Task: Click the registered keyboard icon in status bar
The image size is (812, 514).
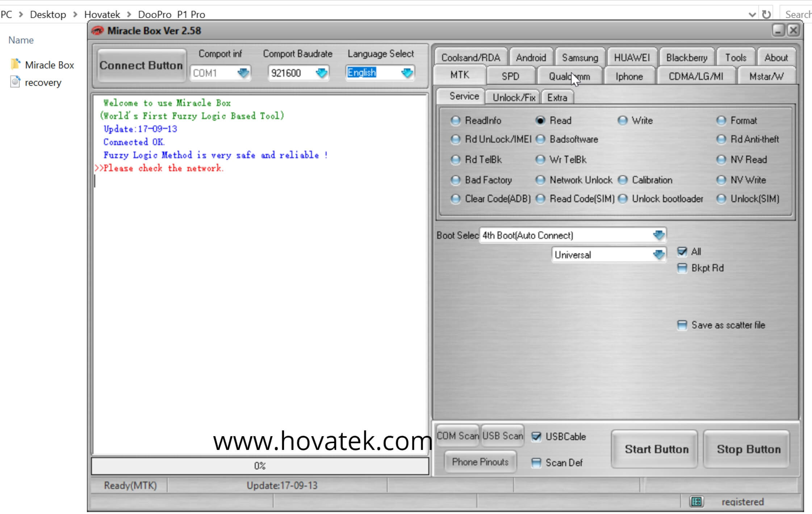Action: coord(696,502)
